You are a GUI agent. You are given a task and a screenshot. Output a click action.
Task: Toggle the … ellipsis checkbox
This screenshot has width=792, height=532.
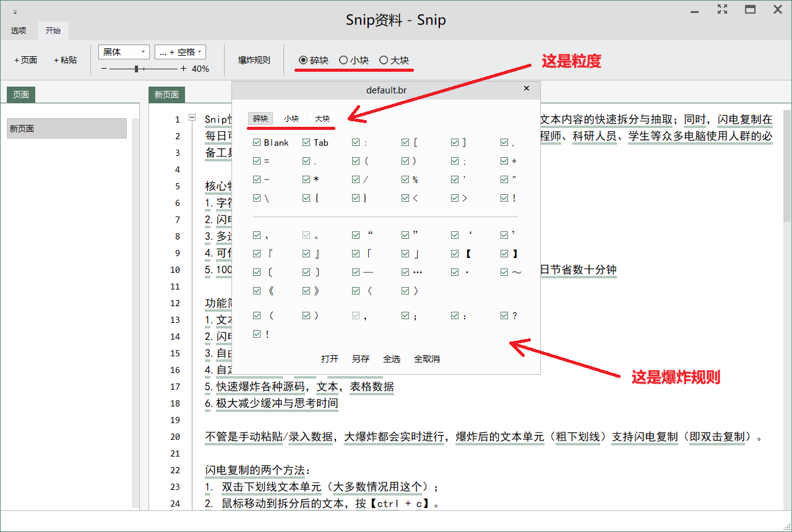click(405, 272)
